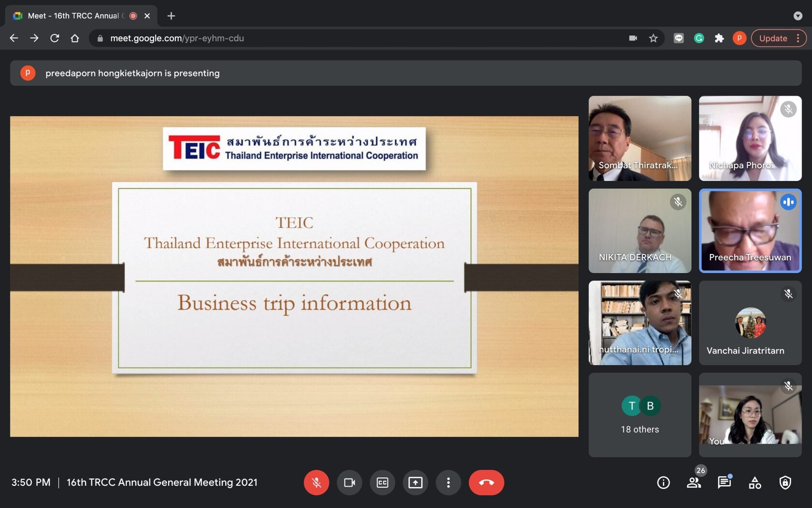
Task: Go forward in browser history
Action: click(34, 38)
